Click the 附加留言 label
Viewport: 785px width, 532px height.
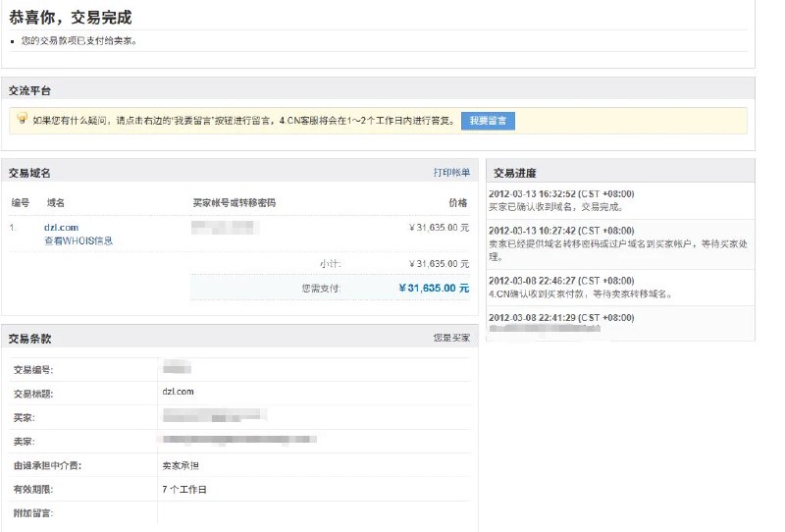coord(33,513)
